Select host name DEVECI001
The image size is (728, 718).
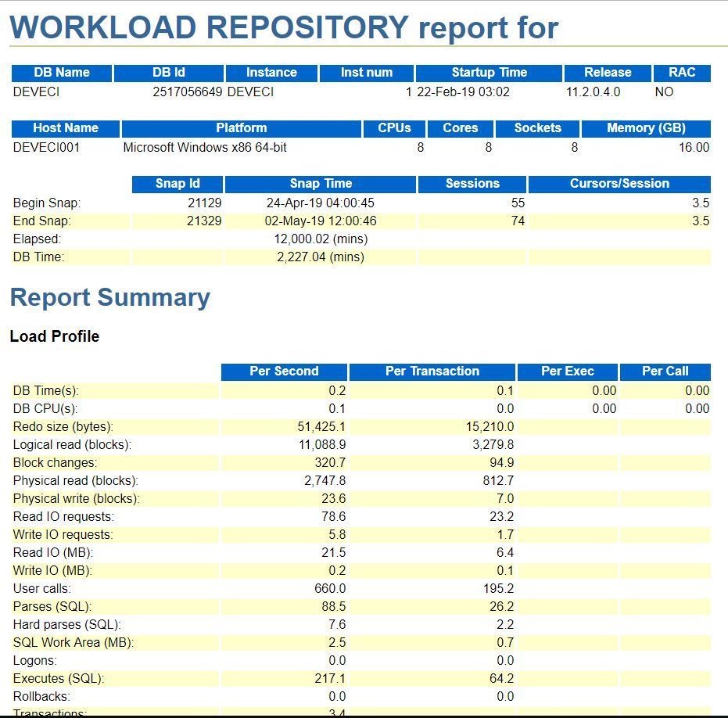[x=46, y=148]
